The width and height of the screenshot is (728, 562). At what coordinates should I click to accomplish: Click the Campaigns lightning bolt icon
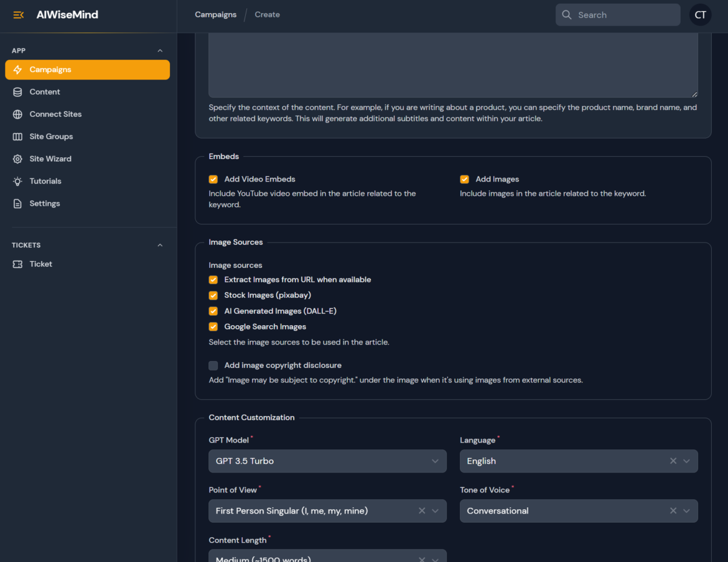tap(17, 70)
